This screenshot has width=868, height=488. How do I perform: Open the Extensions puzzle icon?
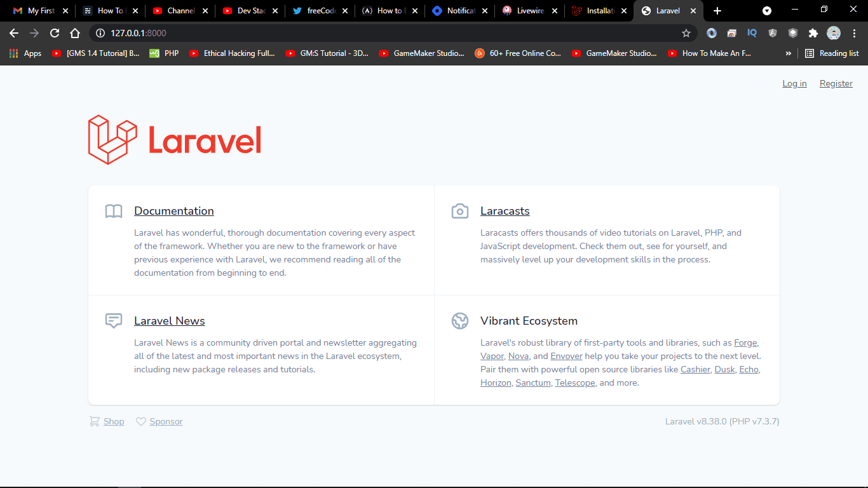813,33
